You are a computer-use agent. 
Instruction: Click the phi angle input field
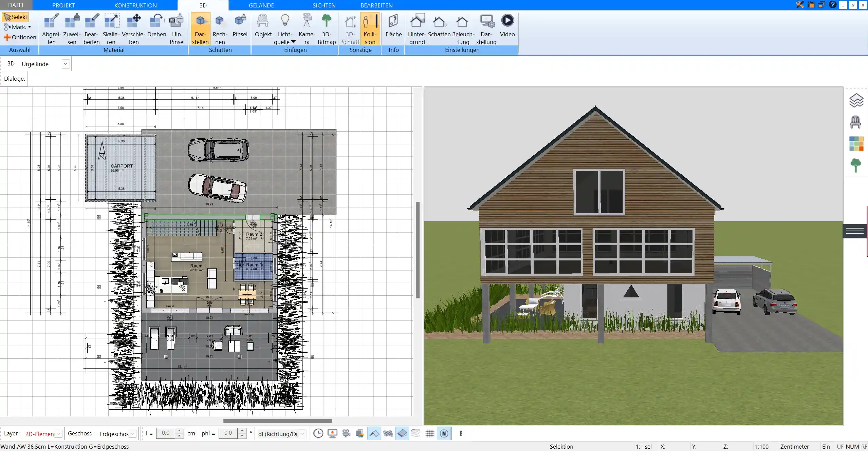[228, 433]
